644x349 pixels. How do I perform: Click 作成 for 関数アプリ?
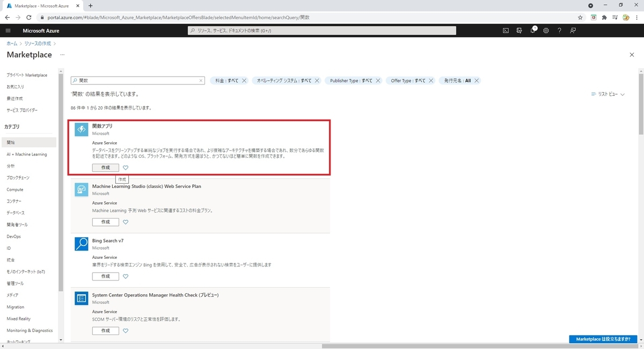106,168
